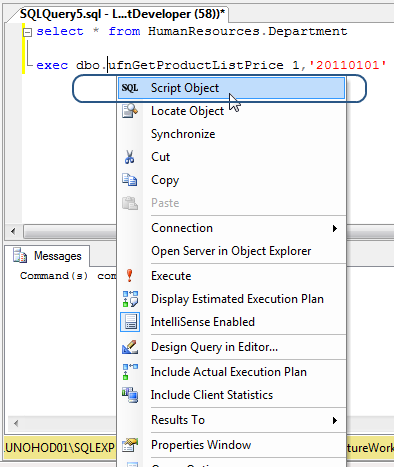Click Messages pane scrollbar left arrow

16,424
